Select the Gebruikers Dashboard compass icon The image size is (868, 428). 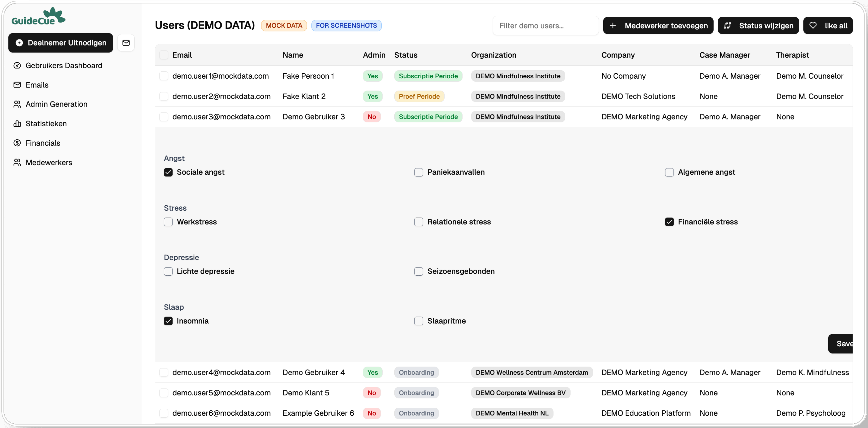click(18, 65)
